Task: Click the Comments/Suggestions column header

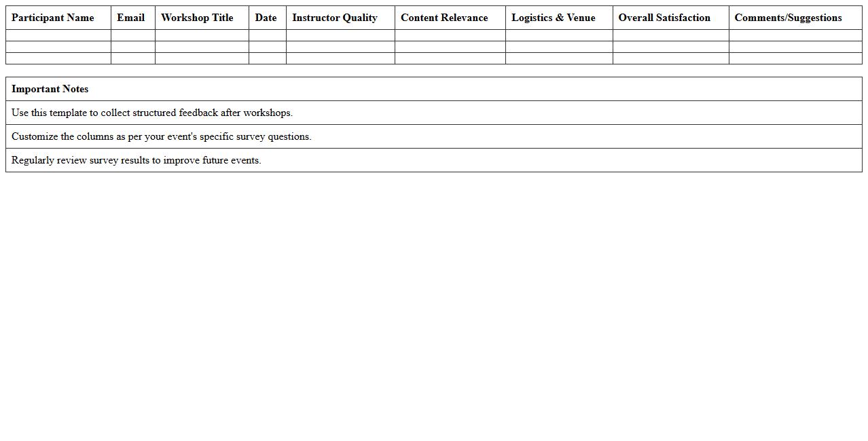Action: (788, 18)
